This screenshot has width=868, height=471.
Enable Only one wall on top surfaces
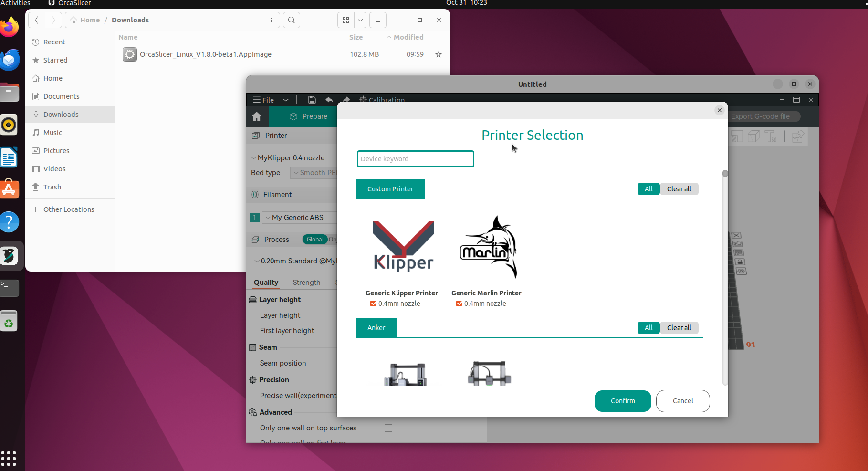(x=388, y=428)
